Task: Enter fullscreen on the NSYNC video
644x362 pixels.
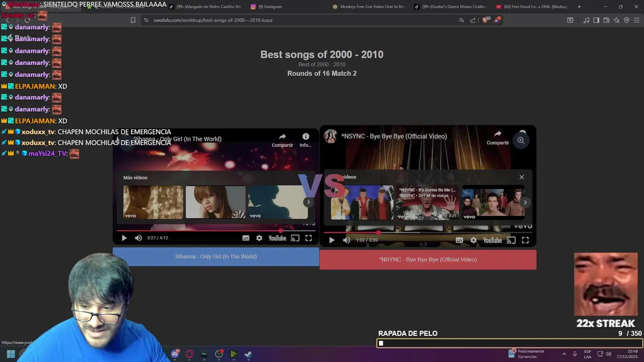Action: [x=525, y=240]
